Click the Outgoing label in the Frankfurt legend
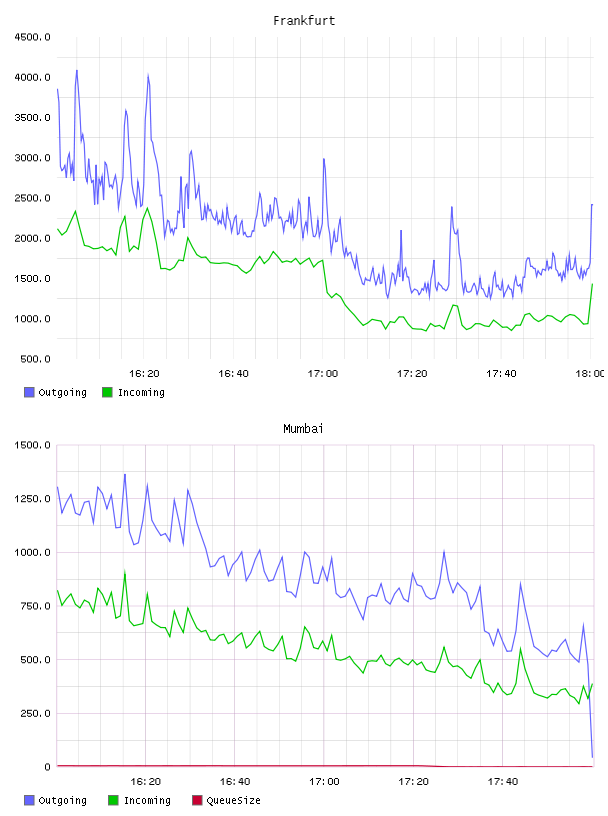Image resolution: width=608 pixels, height=816 pixels. (x=62, y=392)
